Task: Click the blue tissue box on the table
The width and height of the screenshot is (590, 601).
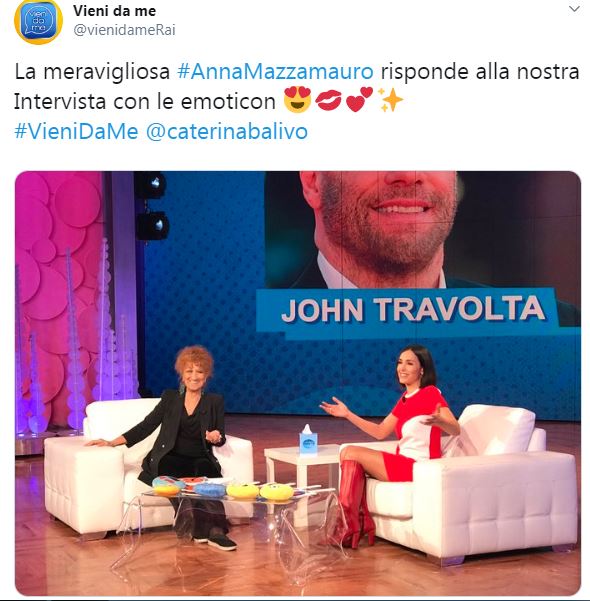Action: (x=308, y=440)
